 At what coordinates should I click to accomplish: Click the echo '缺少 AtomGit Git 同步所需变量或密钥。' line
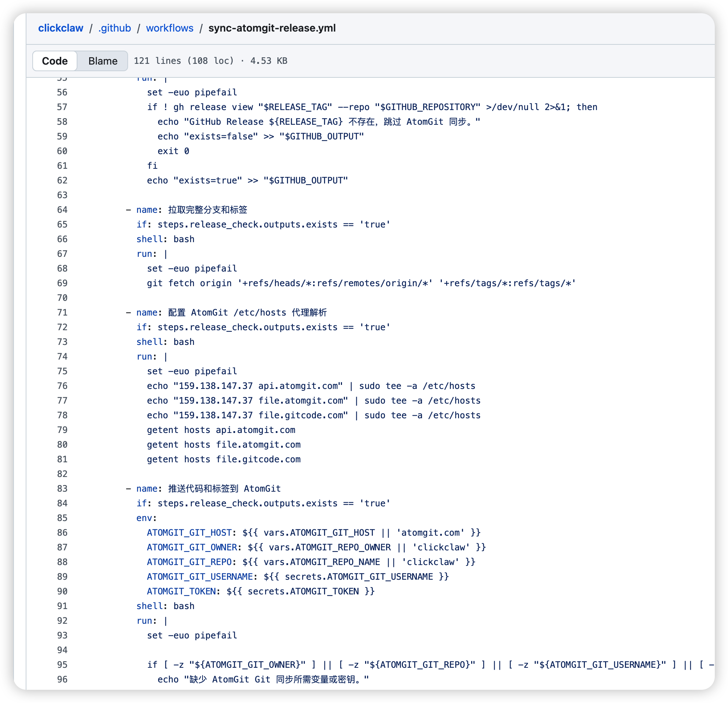click(x=263, y=680)
